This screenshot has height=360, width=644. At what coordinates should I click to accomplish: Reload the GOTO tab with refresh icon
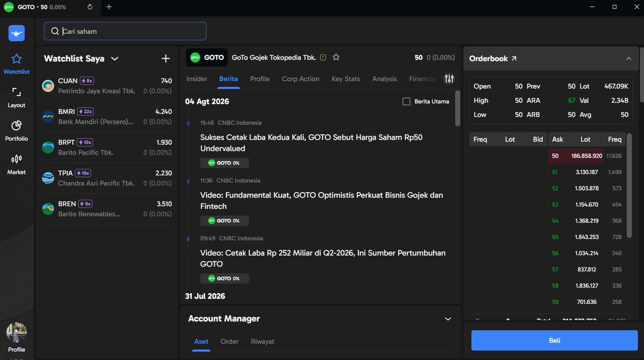pyautogui.click(x=90, y=7)
